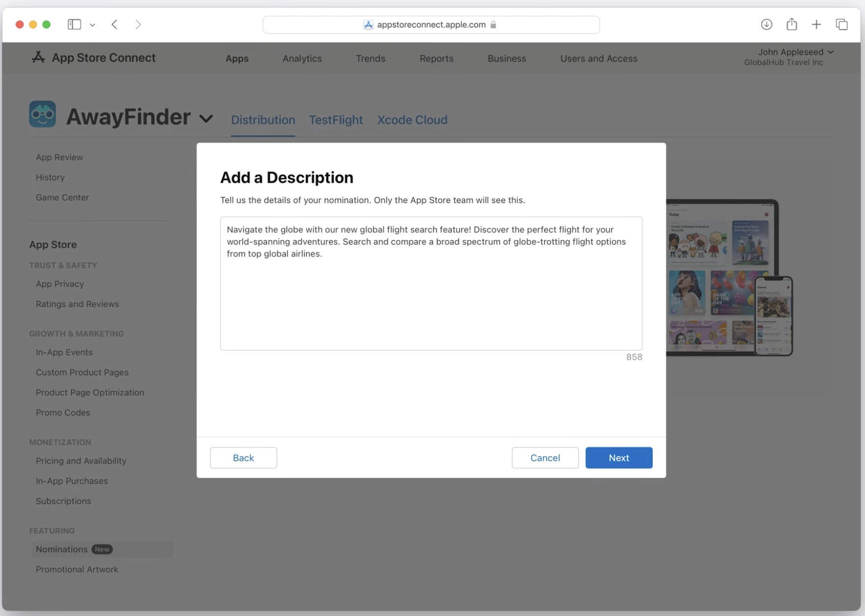Open Pricing and Availability page
865x616 pixels.
81,461
